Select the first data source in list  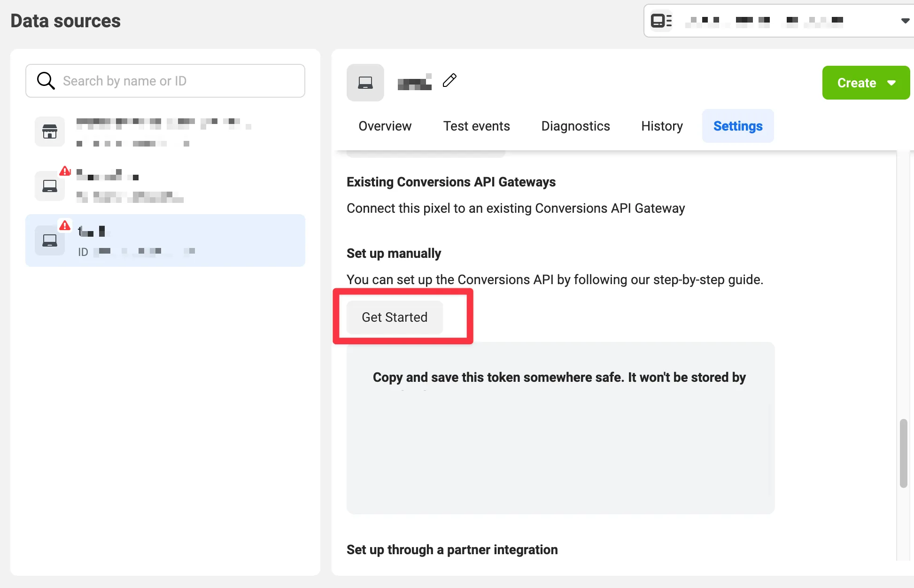164,132
